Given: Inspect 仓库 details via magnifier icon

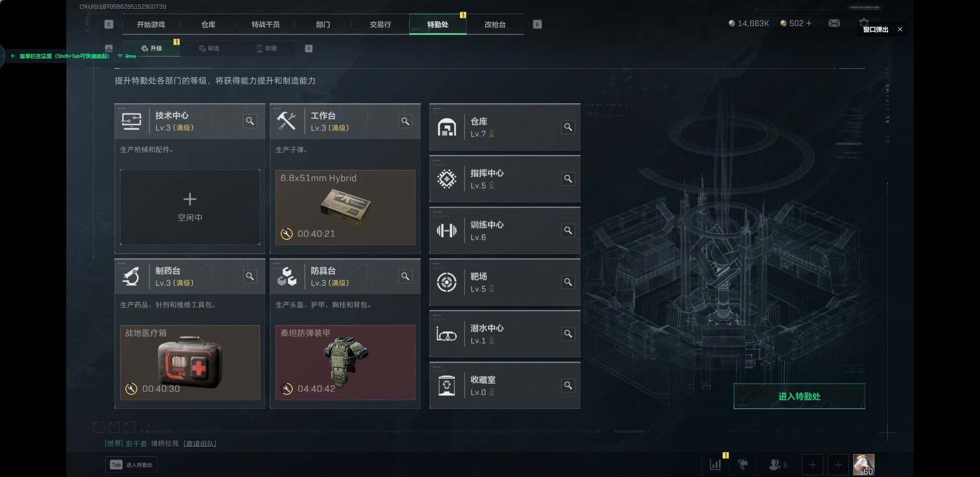Looking at the screenshot, I should coord(568,127).
